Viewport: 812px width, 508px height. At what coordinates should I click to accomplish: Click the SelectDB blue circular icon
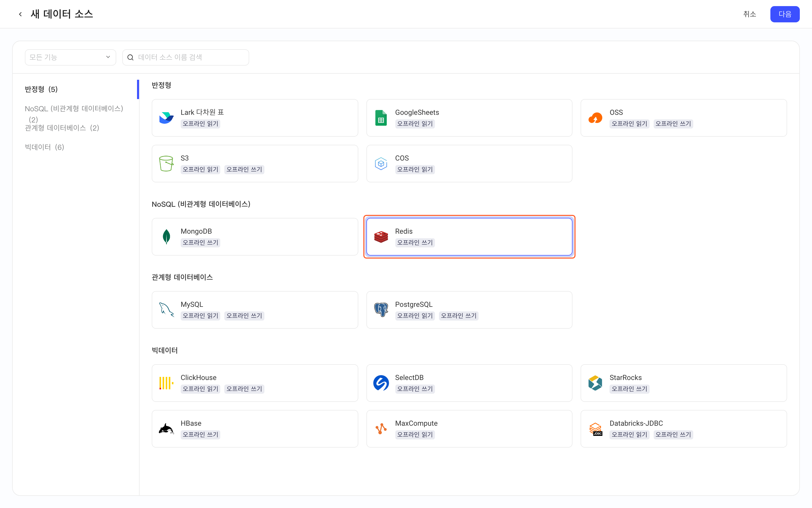(x=381, y=383)
